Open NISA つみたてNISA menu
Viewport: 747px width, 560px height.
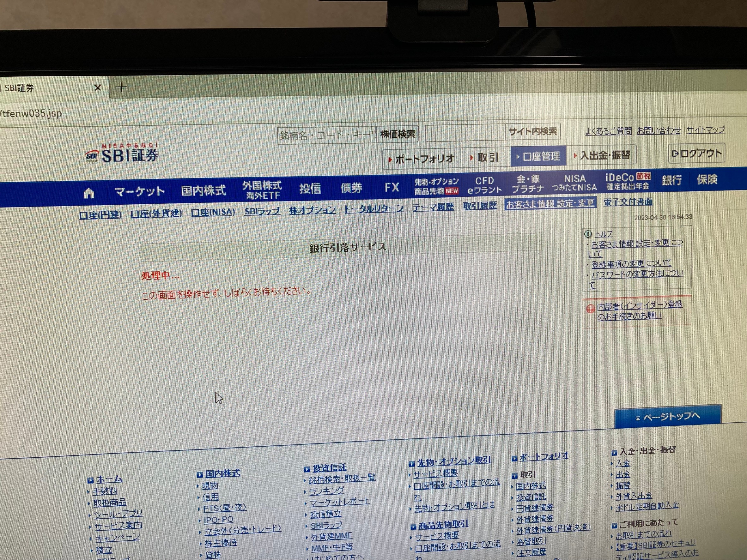574,183
